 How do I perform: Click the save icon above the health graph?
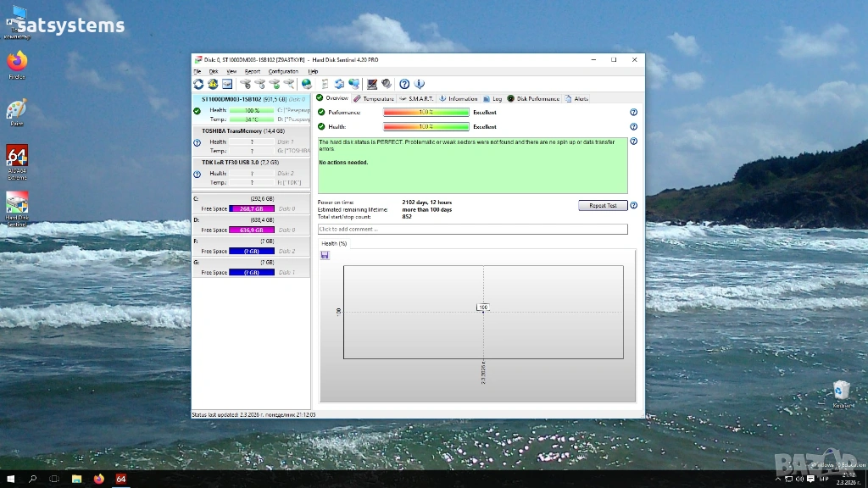(325, 255)
